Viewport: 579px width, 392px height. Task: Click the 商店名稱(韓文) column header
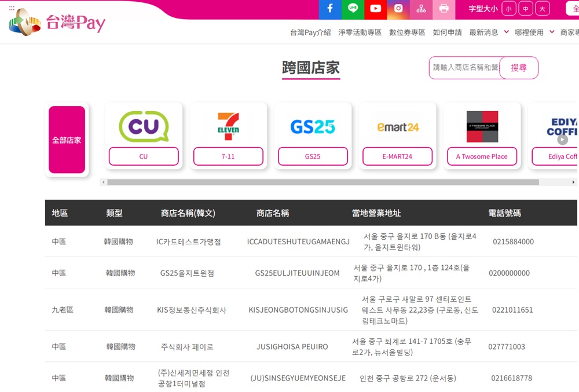[188, 213]
